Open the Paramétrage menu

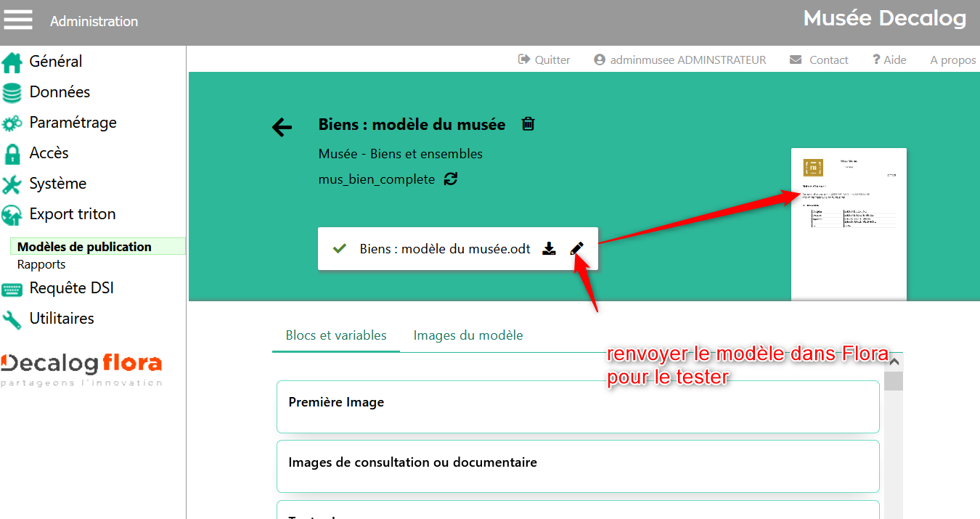pos(73,123)
